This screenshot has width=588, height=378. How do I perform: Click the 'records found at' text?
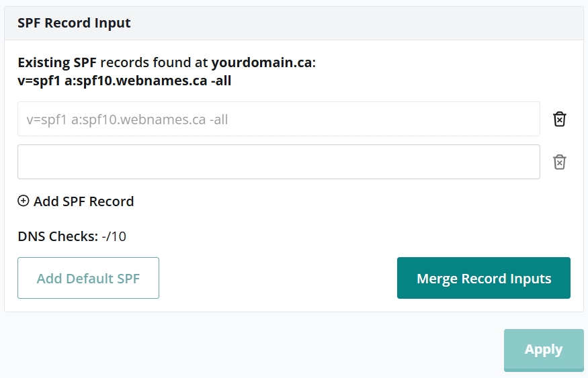(x=154, y=63)
